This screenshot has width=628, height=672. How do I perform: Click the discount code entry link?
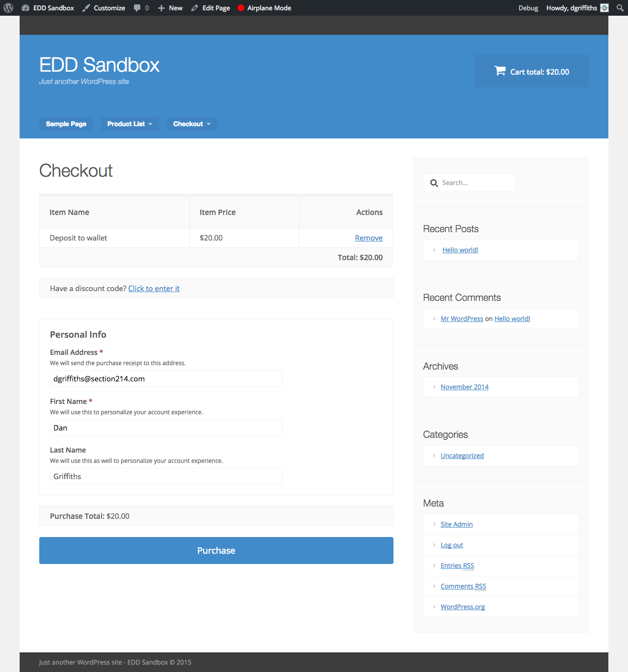click(x=154, y=289)
